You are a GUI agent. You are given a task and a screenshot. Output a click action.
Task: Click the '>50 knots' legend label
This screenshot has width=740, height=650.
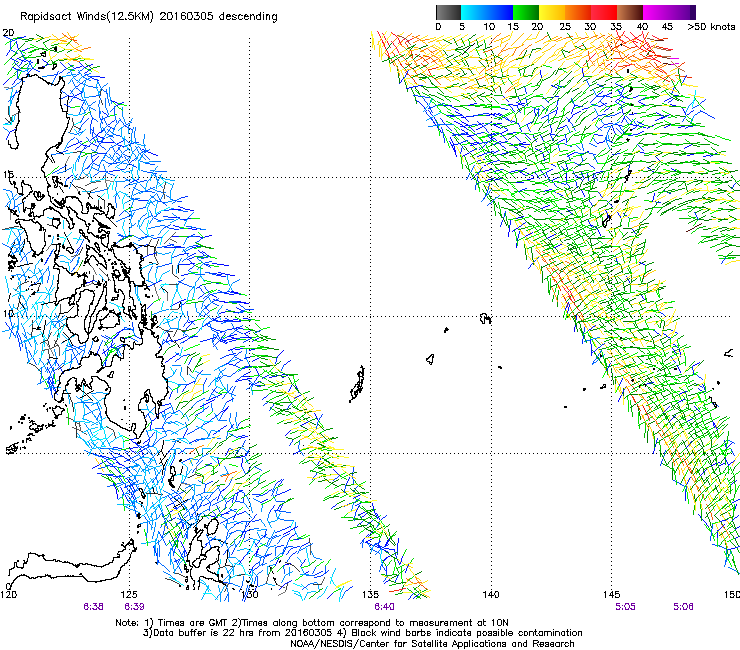[712, 27]
